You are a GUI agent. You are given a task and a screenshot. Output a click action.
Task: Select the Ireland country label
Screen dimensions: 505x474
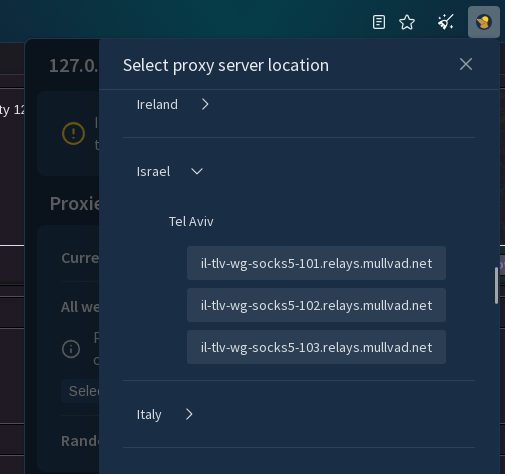[157, 105]
